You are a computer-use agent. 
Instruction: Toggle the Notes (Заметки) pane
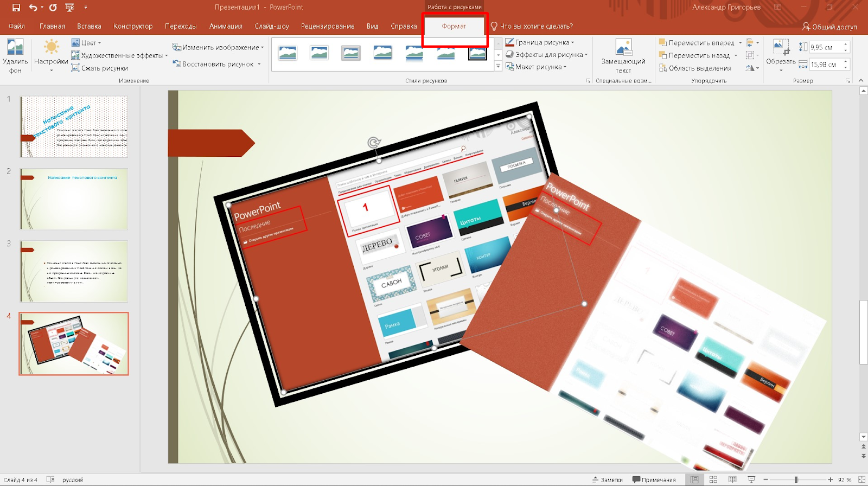click(x=608, y=479)
